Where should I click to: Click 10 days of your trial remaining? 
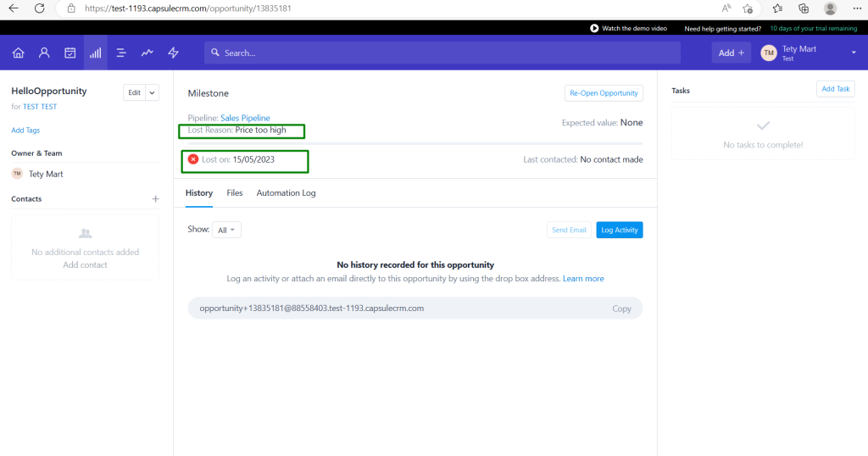[x=814, y=28]
